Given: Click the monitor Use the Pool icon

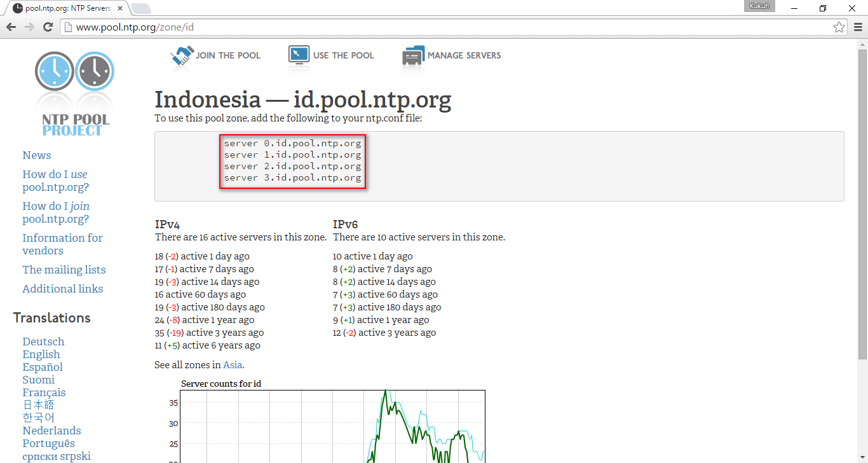Looking at the screenshot, I should tap(299, 55).
